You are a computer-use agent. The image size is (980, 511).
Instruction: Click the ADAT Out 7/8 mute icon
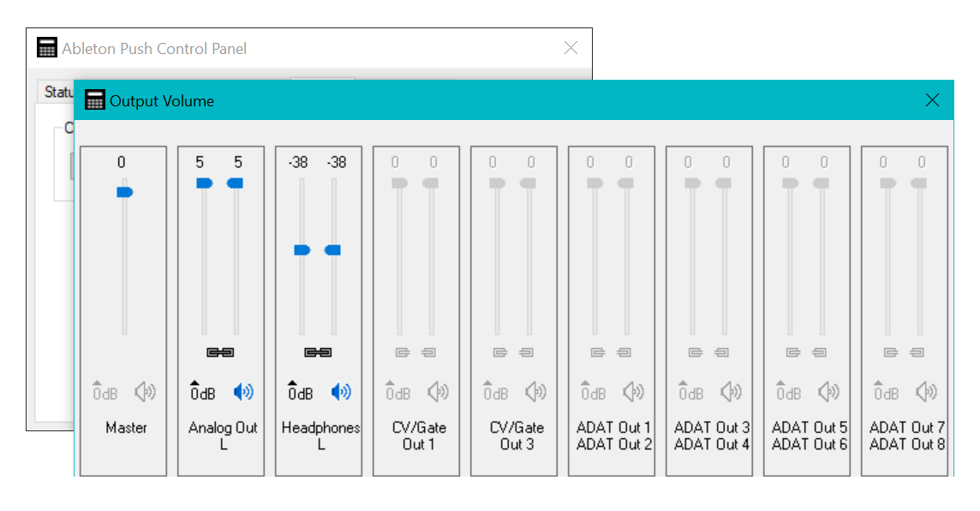(927, 392)
